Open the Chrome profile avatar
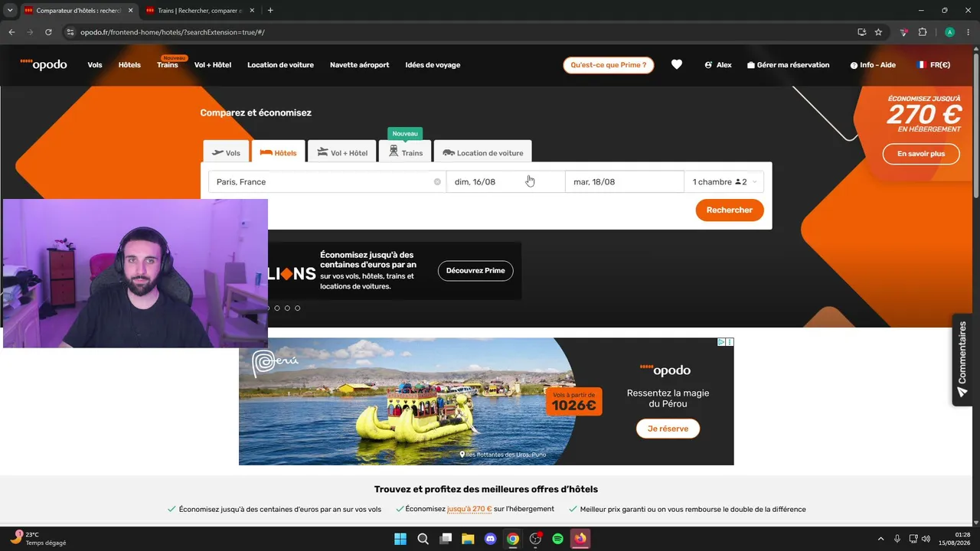The height and width of the screenshot is (551, 980). [x=949, y=32]
